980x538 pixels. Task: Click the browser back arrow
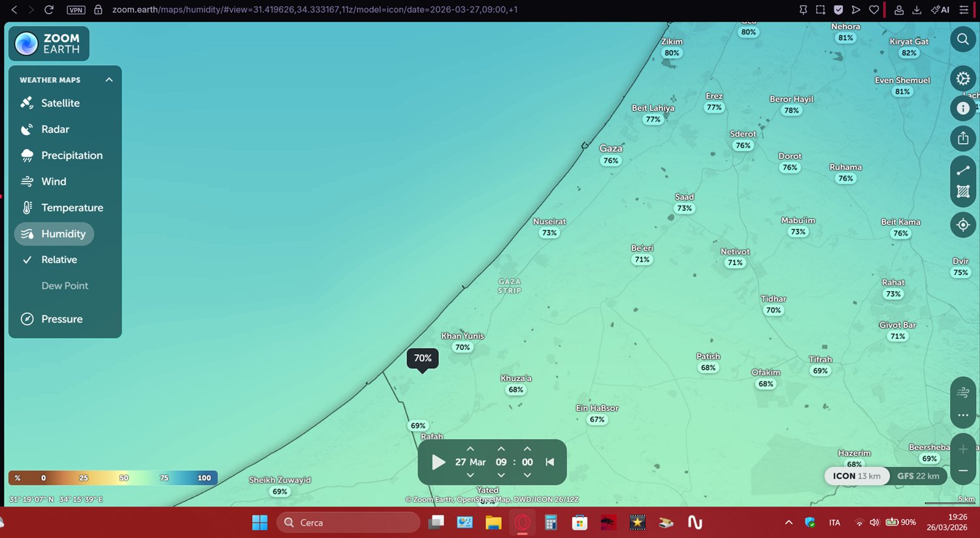[14, 10]
